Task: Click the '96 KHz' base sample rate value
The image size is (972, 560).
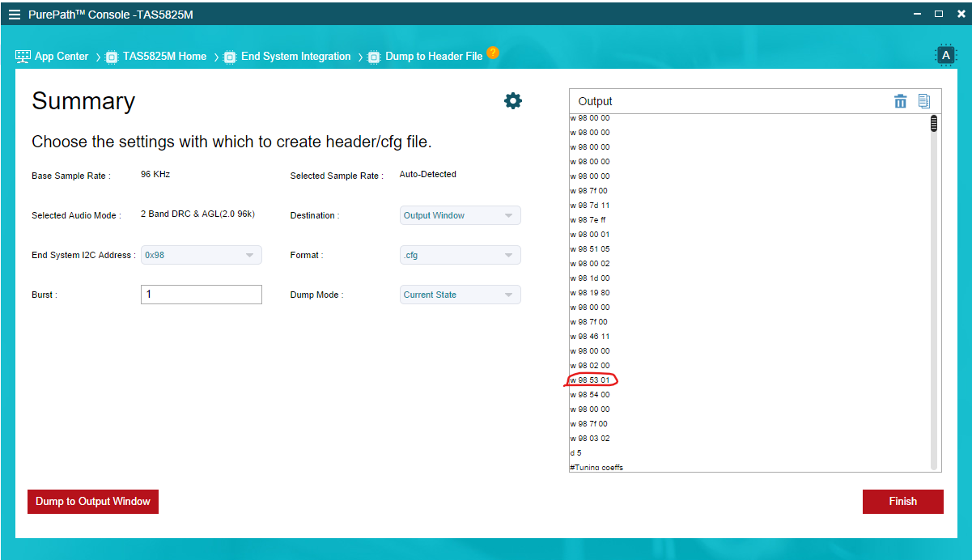Action: click(x=155, y=174)
